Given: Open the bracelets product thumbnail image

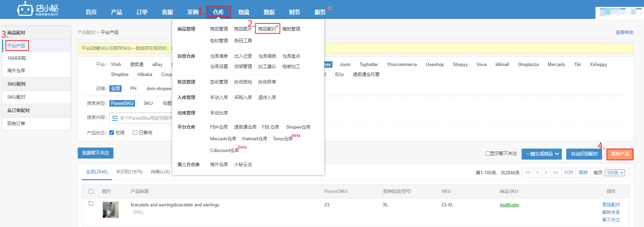Looking at the screenshot, I should 111,210.
